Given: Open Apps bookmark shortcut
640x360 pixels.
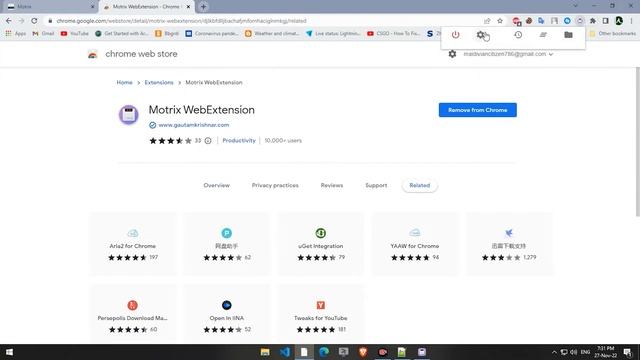Looking at the screenshot, I should pyautogui.click(x=16, y=33).
